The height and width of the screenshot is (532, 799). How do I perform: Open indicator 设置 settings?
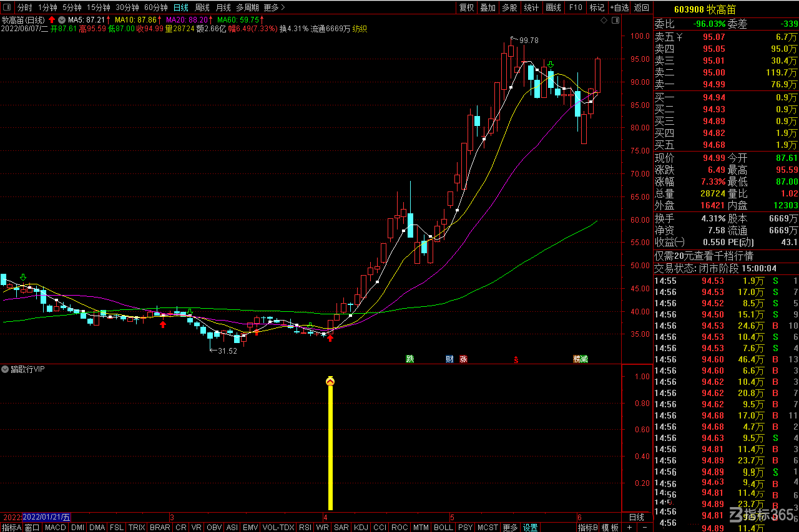coord(531,527)
